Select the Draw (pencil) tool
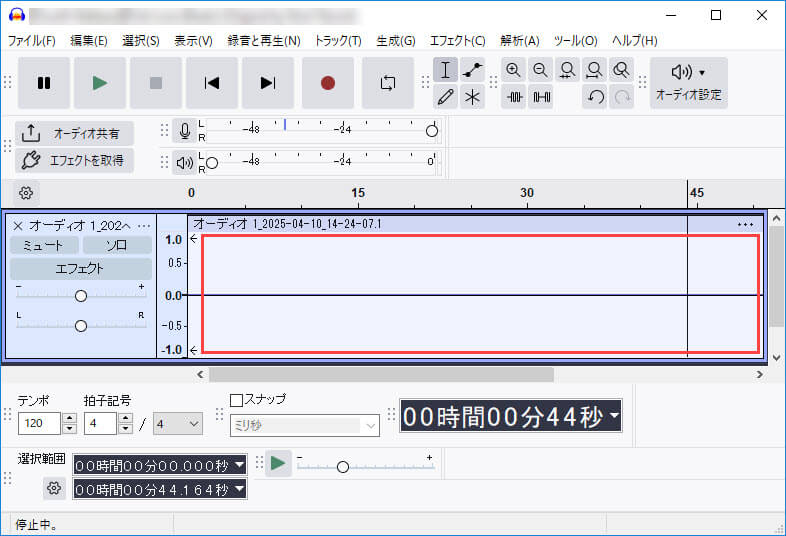786x536 pixels. [x=445, y=97]
